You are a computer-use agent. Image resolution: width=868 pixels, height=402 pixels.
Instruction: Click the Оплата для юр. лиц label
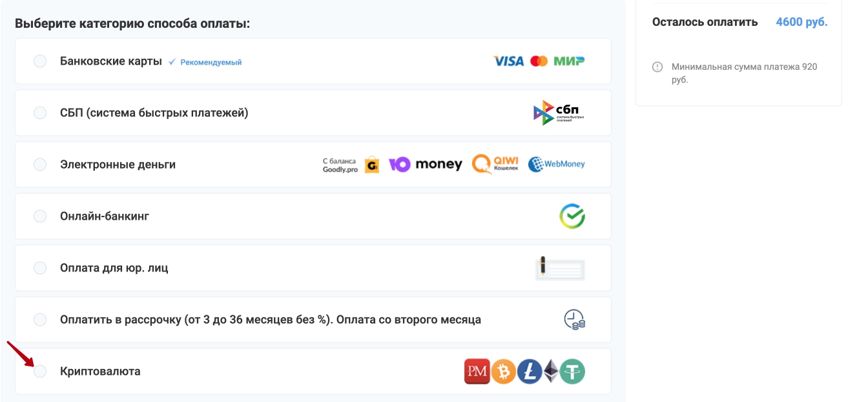tap(114, 268)
